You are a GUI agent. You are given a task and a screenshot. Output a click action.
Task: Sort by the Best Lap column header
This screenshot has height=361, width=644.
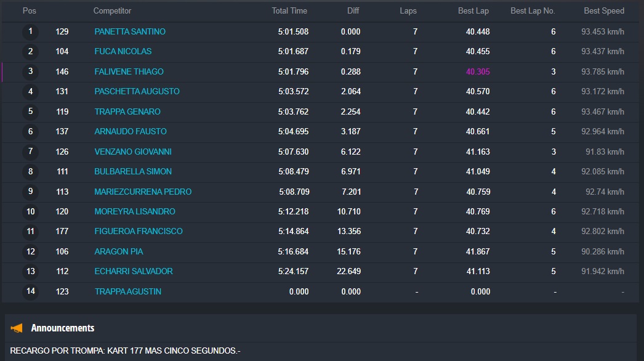473,11
